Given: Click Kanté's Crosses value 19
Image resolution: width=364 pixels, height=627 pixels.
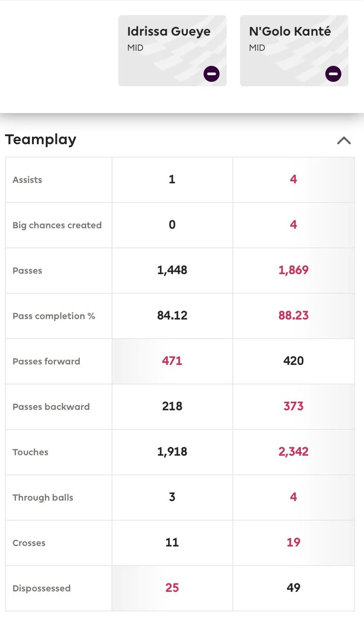Looking at the screenshot, I should coord(293,542).
